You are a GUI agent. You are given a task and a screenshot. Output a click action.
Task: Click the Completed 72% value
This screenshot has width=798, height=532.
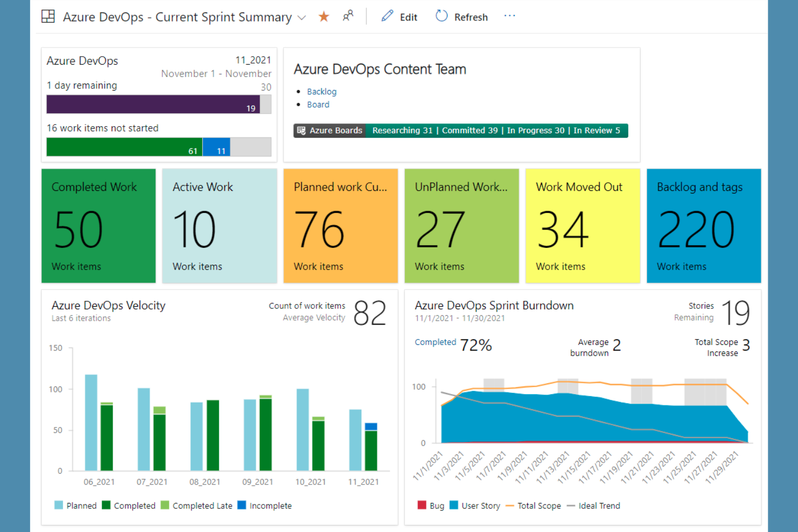(476, 345)
